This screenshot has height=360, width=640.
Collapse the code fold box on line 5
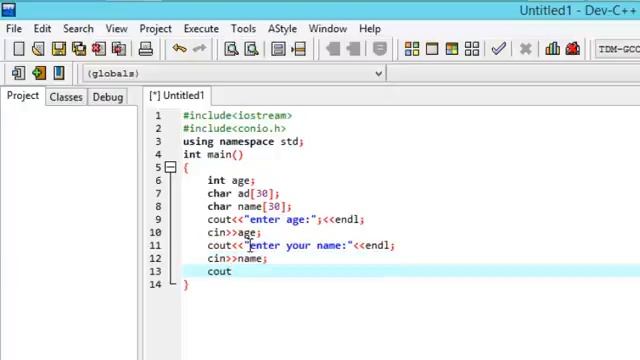click(x=171, y=167)
